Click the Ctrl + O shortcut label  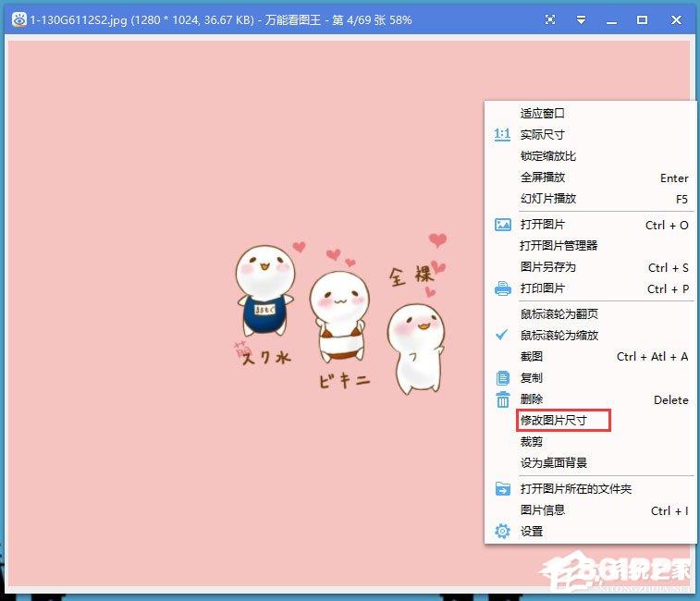667,226
